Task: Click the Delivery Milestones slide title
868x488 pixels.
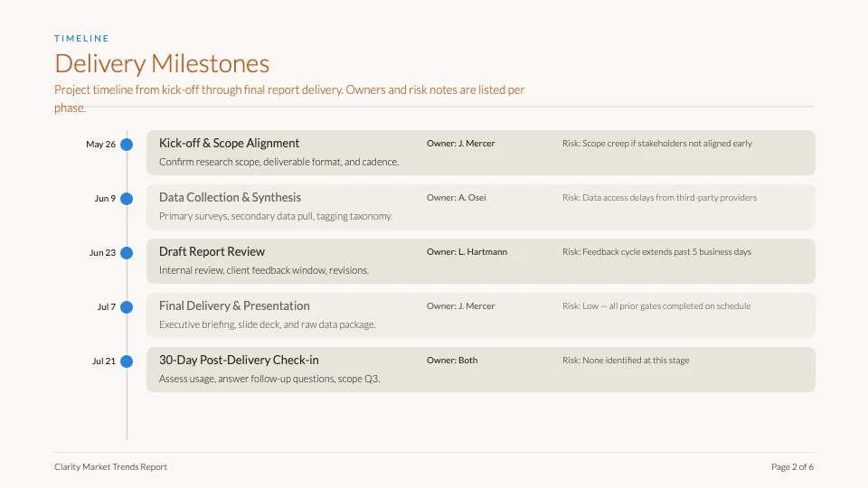Action: (x=162, y=63)
